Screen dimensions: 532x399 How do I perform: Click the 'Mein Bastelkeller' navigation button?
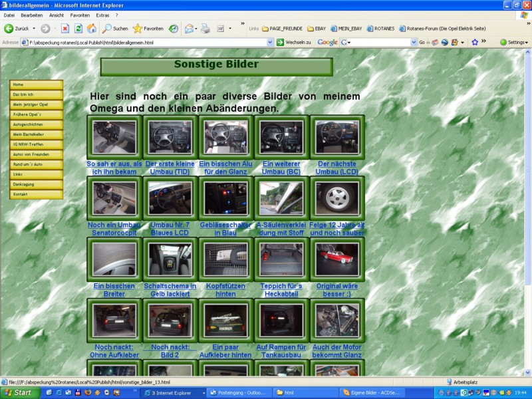(37, 134)
